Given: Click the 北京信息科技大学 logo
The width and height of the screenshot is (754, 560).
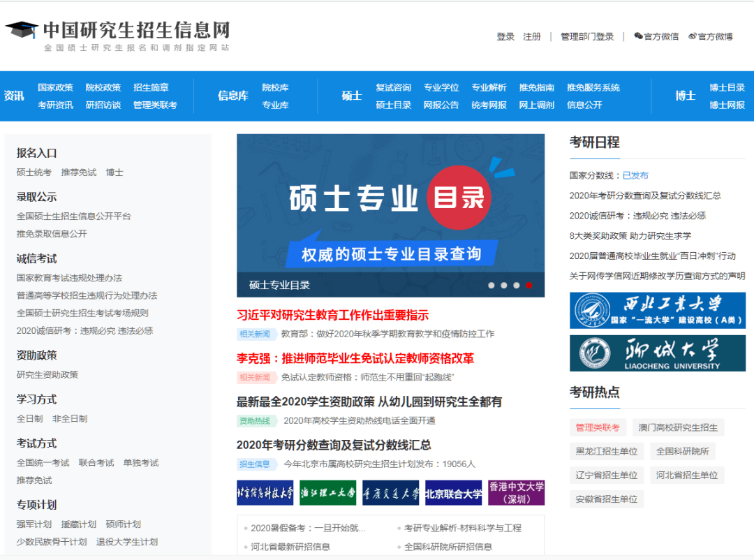Looking at the screenshot, I should [x=266, y=492].
